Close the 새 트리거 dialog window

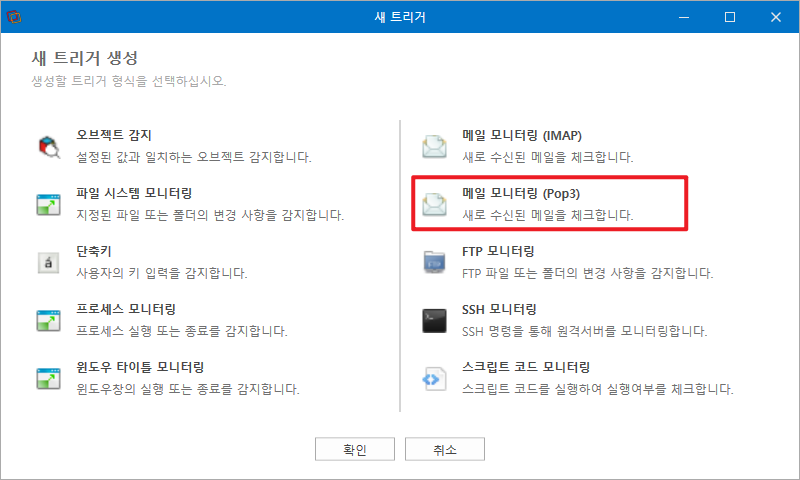[776, 17]
